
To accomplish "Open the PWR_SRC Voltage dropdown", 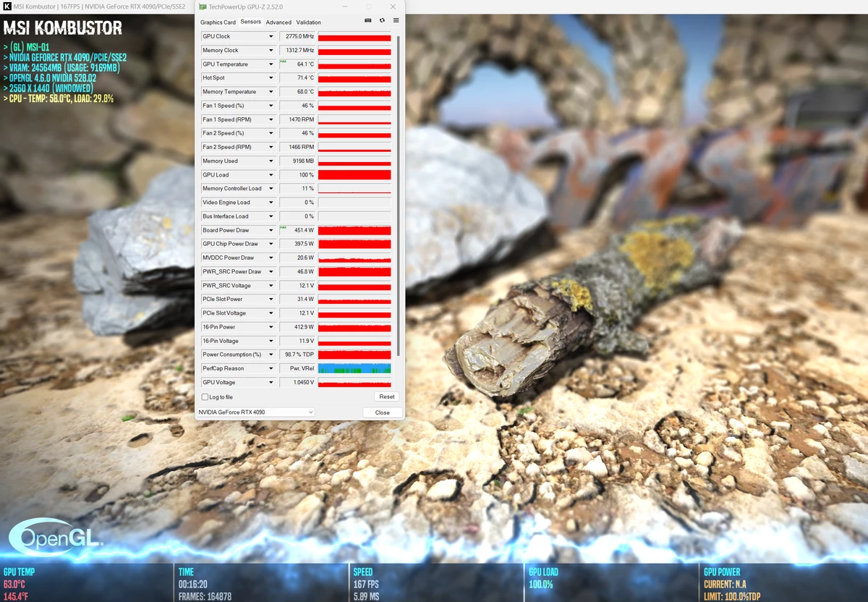I will [271, 286].
